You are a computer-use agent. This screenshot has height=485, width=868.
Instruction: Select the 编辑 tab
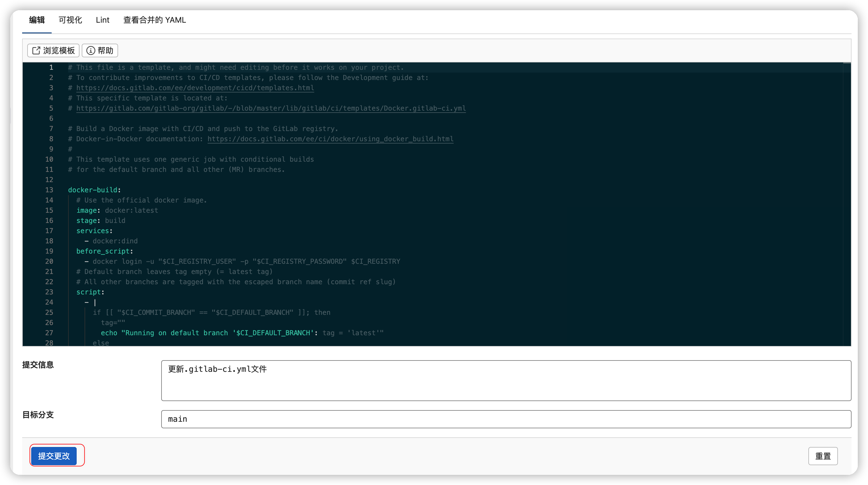coord(37,20)
